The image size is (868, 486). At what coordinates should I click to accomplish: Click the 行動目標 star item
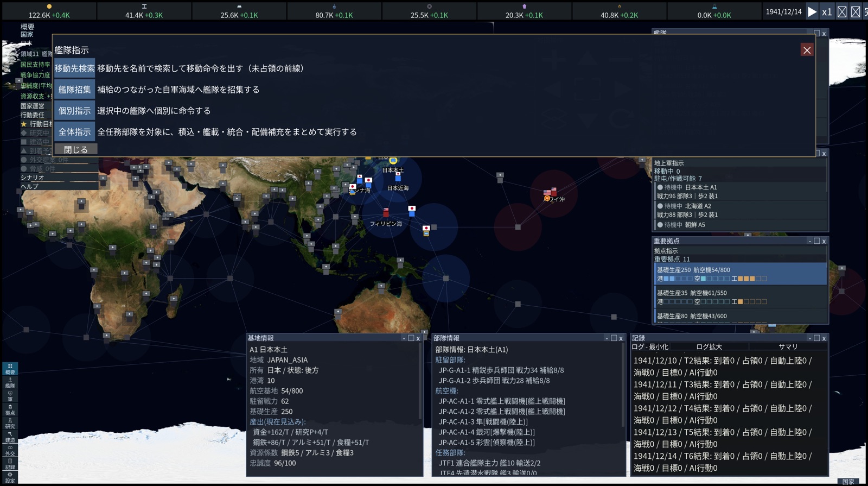pos(36,124)
